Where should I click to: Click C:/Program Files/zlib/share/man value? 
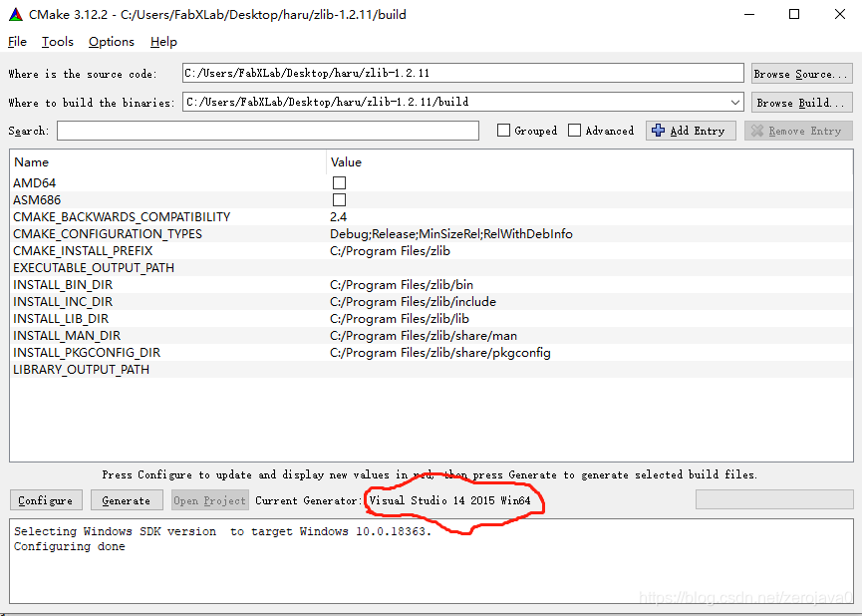(424, 336)
